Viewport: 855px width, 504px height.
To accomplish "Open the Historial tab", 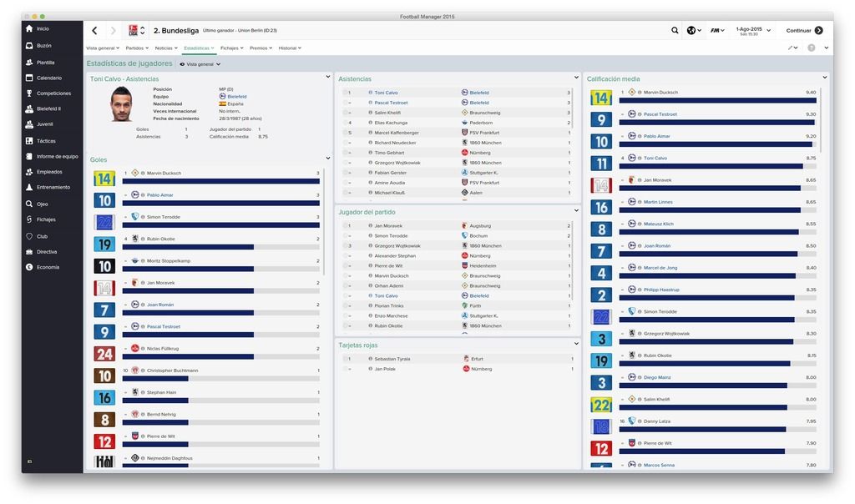I will point(290,48).
